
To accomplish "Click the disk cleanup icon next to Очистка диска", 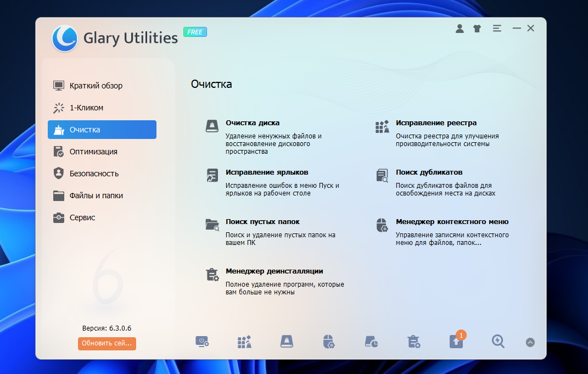I will 212,126.
